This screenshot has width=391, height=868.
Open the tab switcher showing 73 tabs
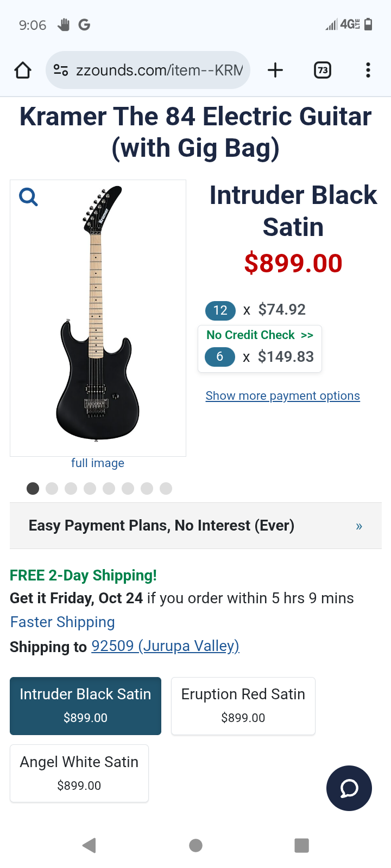click(x=323, y=70)
